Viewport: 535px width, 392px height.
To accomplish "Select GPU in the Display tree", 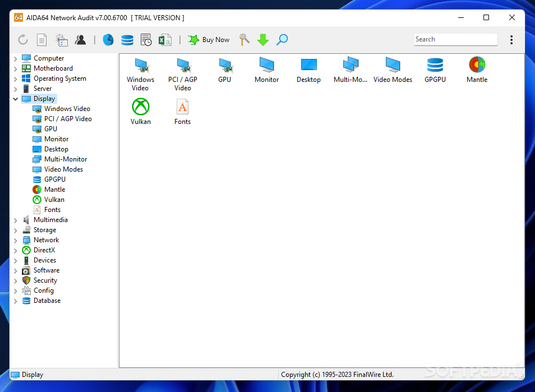I will (45, 129).
